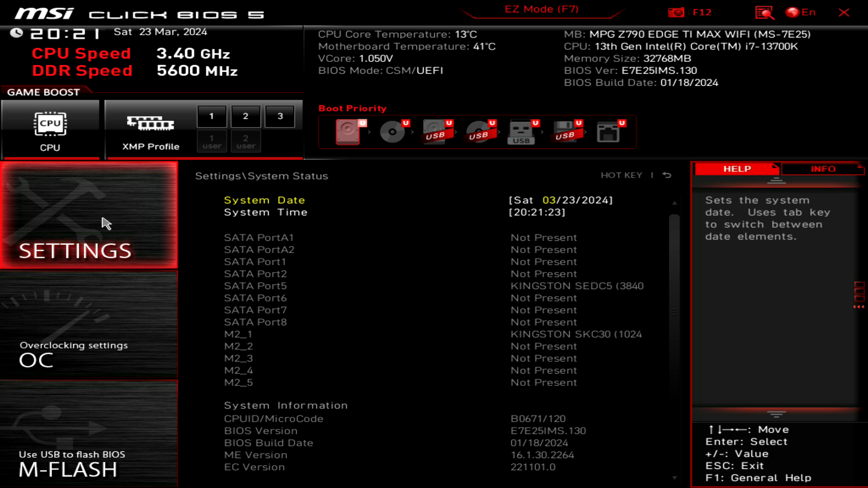Select XMP Profile preset 2
Screen dimensions: 868x488
click(245, 116)
